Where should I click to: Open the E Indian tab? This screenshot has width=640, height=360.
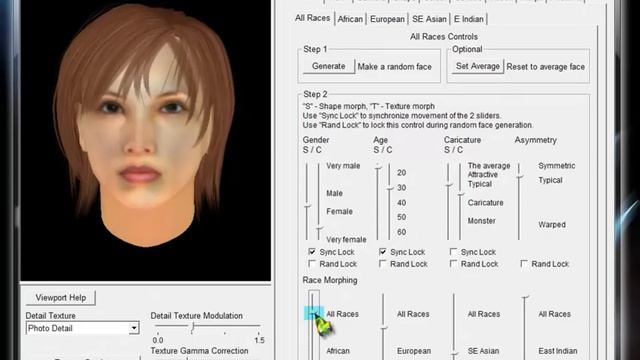(469, 19)
